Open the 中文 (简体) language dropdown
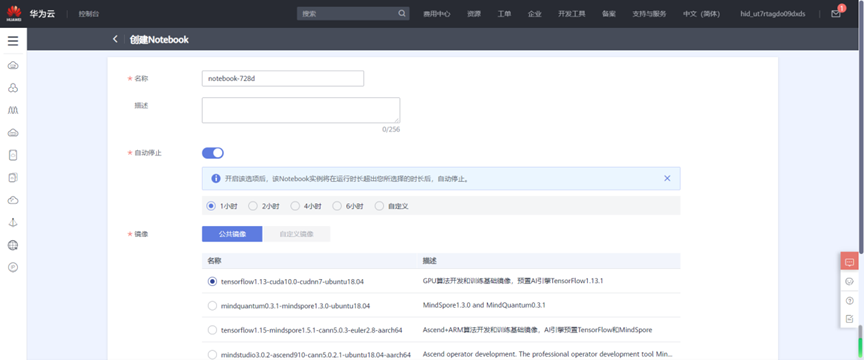This screenshot has height=360, width=864. coord(701,14)
